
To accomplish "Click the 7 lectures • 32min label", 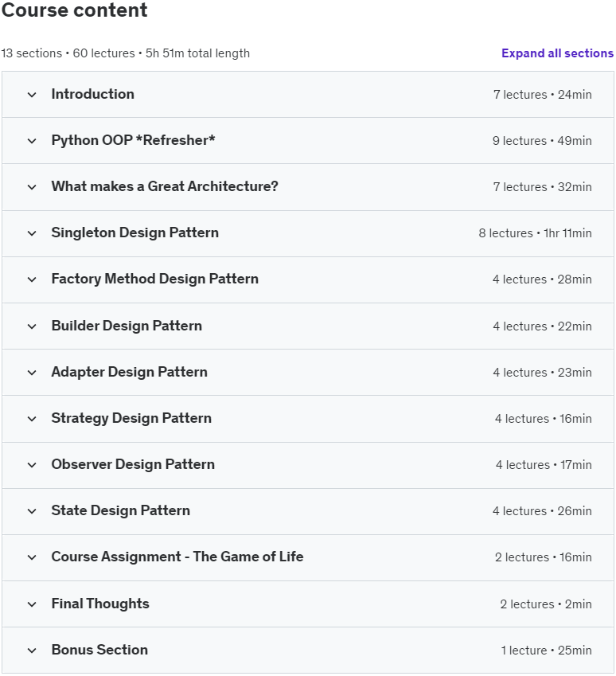I will [x=542, y=186].
